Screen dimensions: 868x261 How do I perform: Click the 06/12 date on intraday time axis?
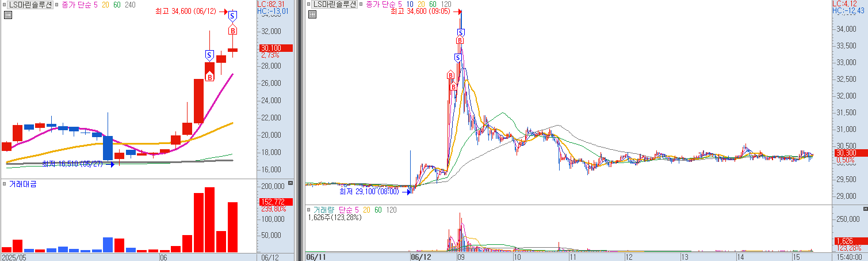click(x=420, y=257)
